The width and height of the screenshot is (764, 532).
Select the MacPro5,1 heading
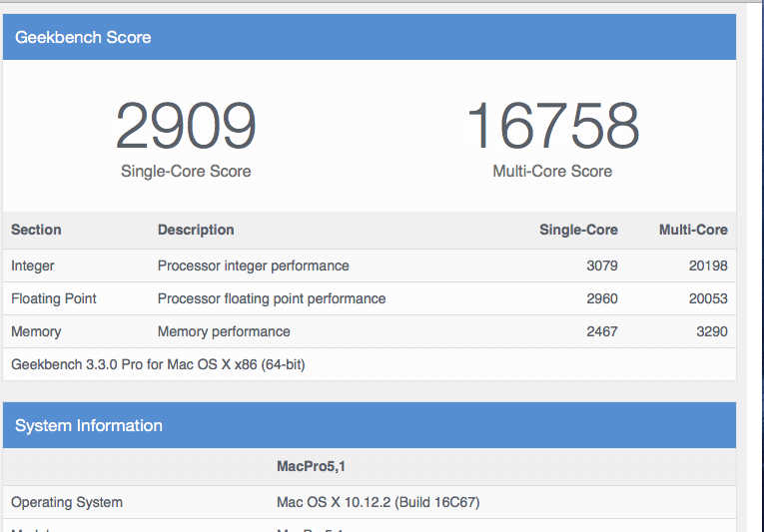coord(311,467)
